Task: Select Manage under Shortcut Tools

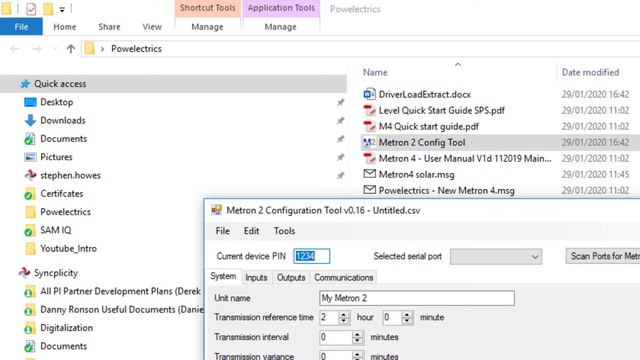Action: click(x=207, y=27)
